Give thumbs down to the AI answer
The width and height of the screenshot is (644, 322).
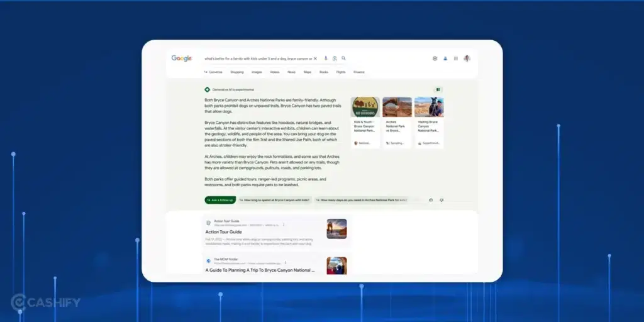[441, 200]
